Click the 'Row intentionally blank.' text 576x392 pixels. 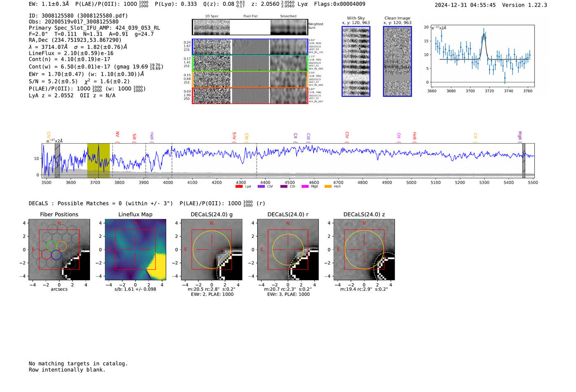coord(67,370)
